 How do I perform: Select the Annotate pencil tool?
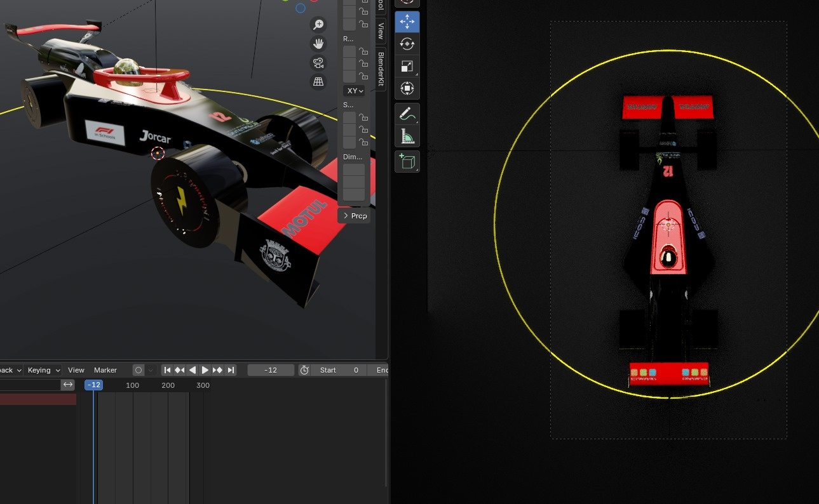pos(407,114)
